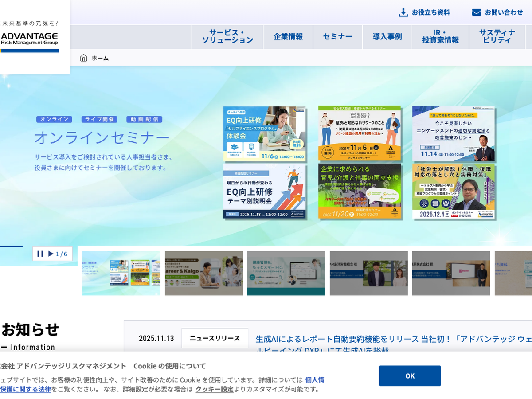Click the home icon in breadcrumb
The height and width of the screenshot is (399, 532).
coord(83,58)
